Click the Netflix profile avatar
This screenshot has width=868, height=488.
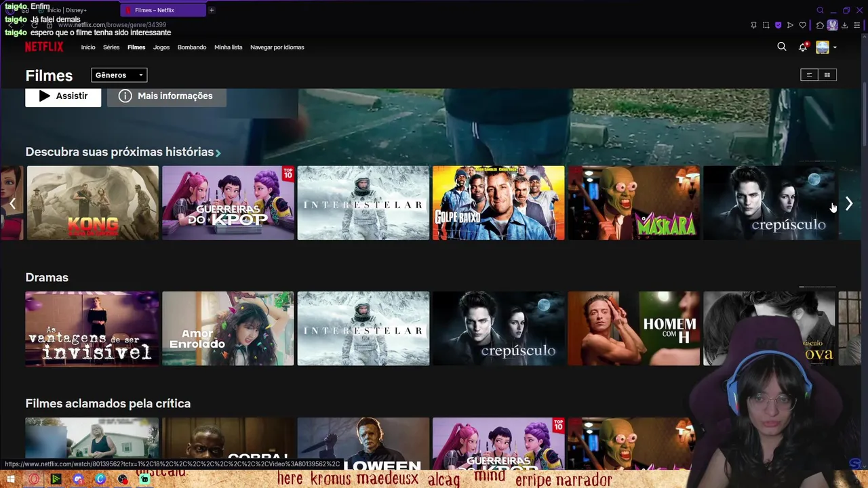[x=823, y=47]
